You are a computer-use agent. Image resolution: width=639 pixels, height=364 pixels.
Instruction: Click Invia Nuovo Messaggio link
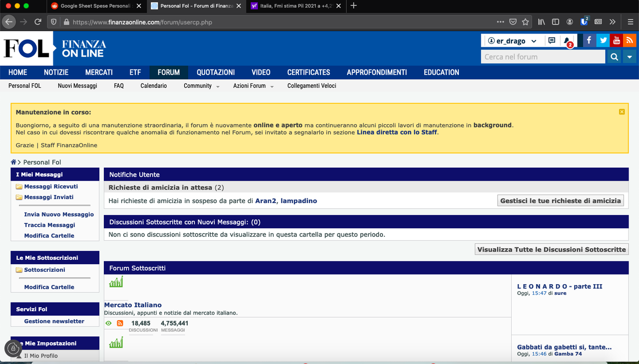point(59,214)
